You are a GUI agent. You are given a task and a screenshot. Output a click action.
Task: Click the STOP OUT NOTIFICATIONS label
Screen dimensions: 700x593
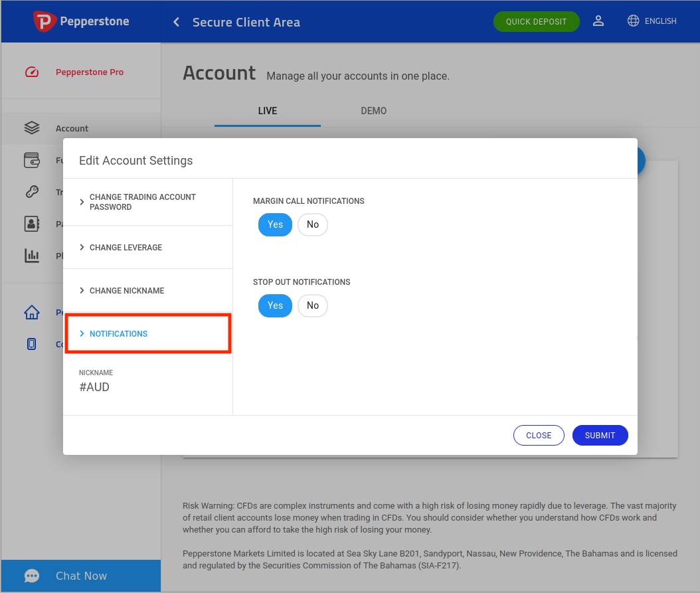click(302, 282)
